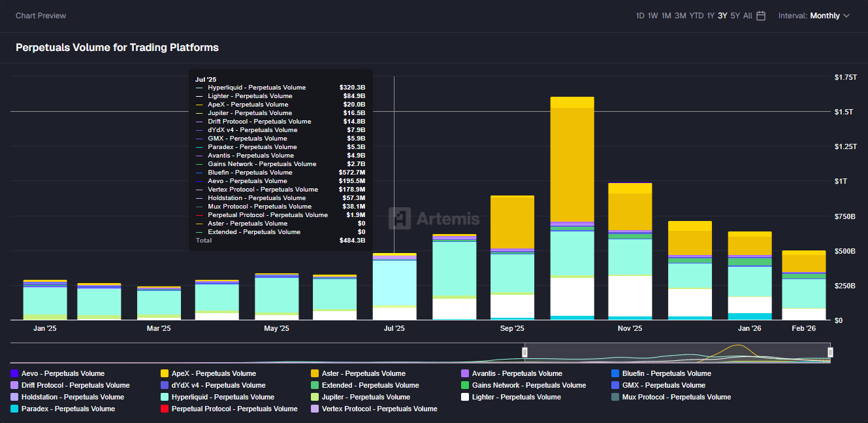The width and height of the screenshot is (868, 423).
Task: Click the Bluefin blue legend icon
Action: pos(615,374)
